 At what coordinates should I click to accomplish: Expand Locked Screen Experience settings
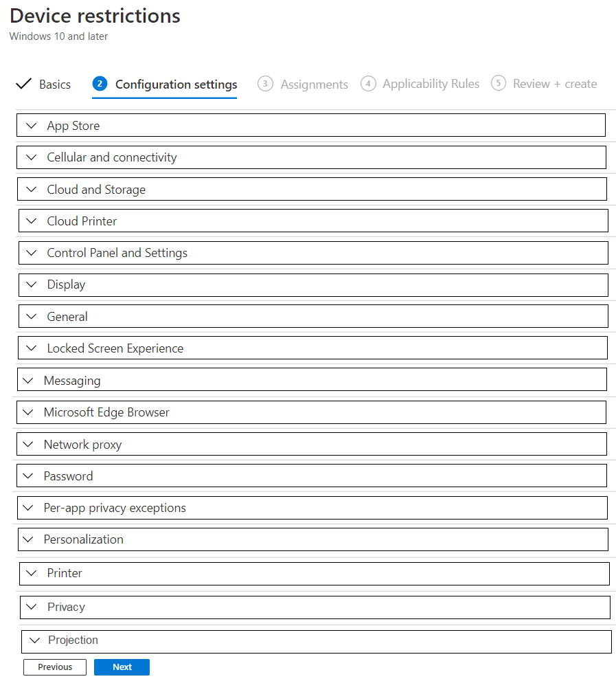[115, 348]
